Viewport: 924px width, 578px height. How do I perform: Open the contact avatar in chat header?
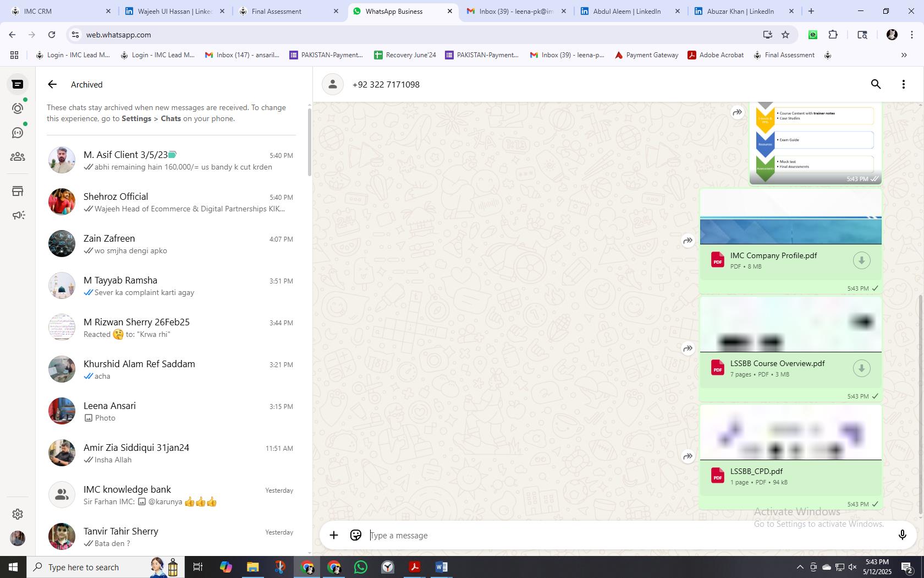point(332,84)
